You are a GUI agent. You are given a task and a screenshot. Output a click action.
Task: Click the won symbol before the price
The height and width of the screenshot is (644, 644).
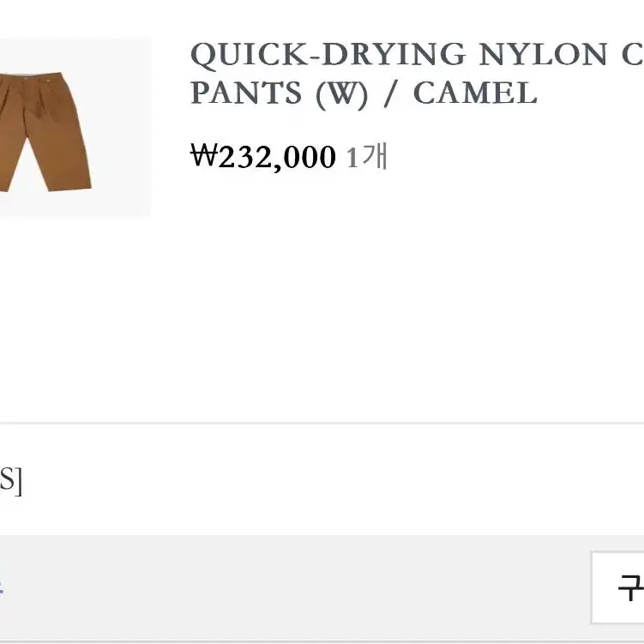point(203,155)
